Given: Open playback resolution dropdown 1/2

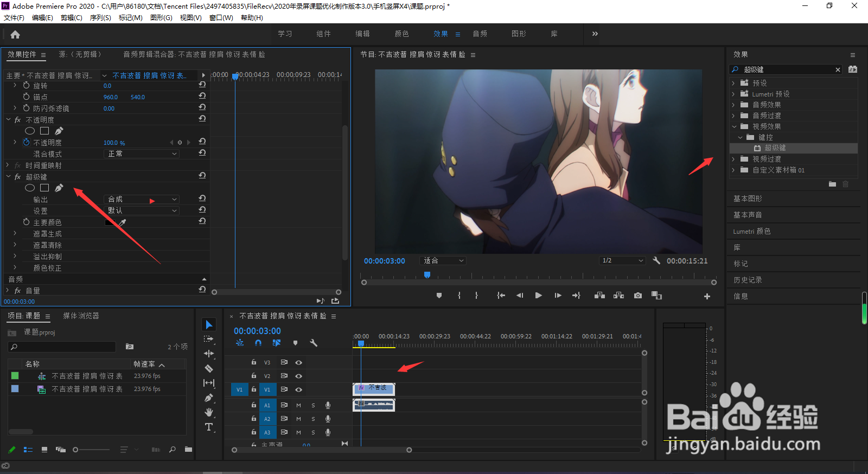Looking at the screenshot, I should (x=622, y=260).
